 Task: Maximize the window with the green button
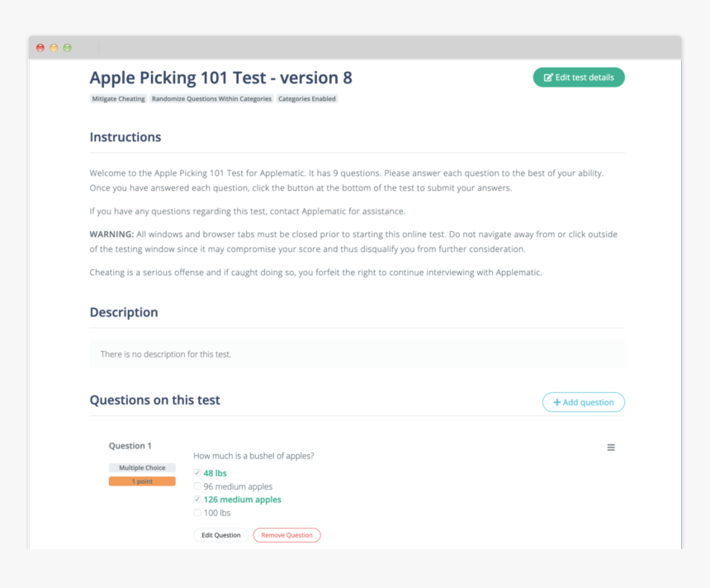tap(67, 48)
